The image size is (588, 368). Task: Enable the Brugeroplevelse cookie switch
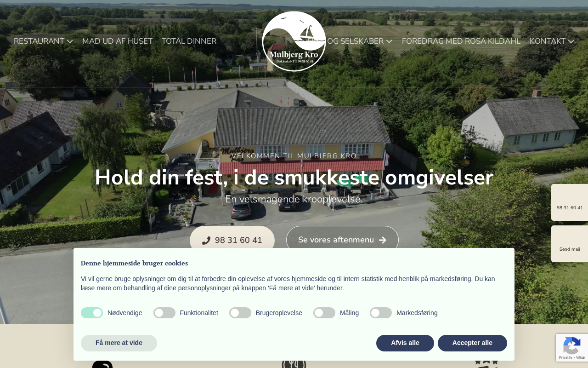pos(240,313)
